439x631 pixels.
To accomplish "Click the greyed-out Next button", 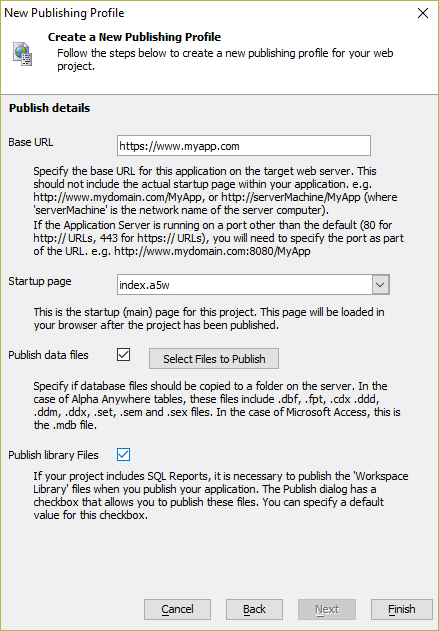I will (x=327, y=609).
